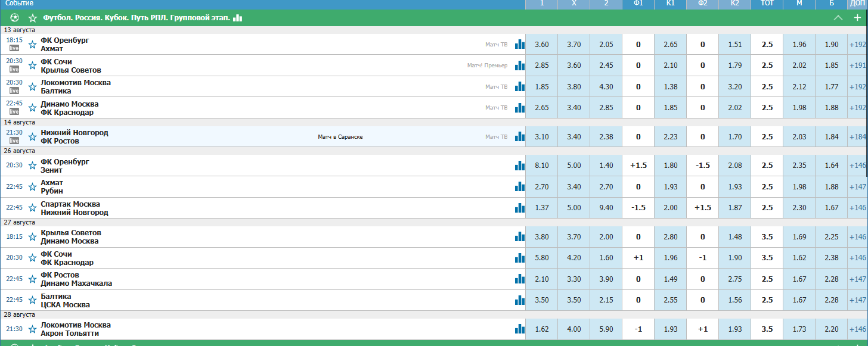Collapse the Кубок России league section chevron
The height and width of the screenshot is (346, 868).
[838, 18]
